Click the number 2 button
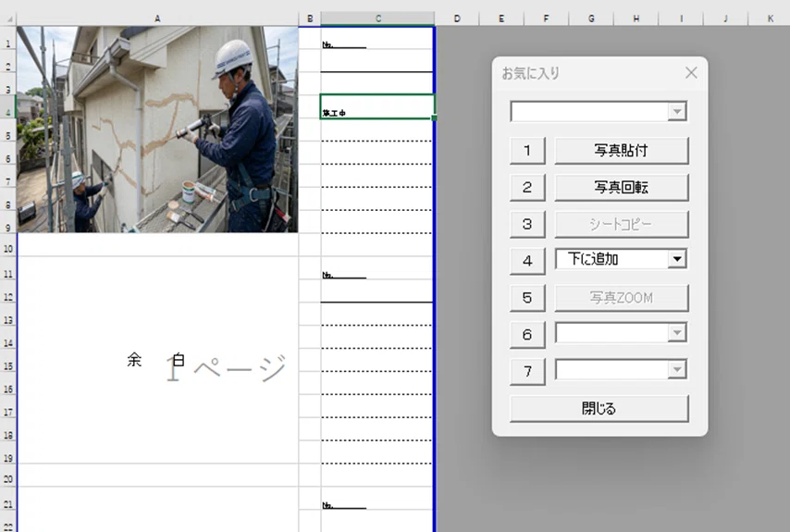This screenshot has width=790, height=532. 527,188
